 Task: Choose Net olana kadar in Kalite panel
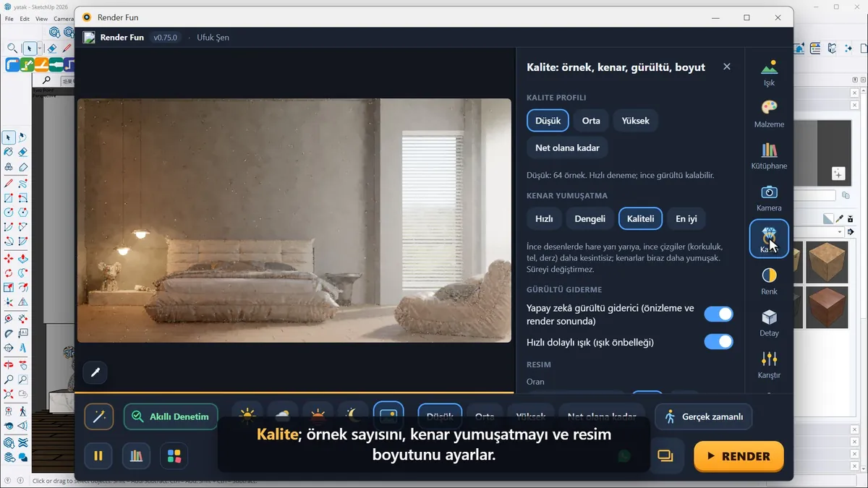tap(568, 148)
